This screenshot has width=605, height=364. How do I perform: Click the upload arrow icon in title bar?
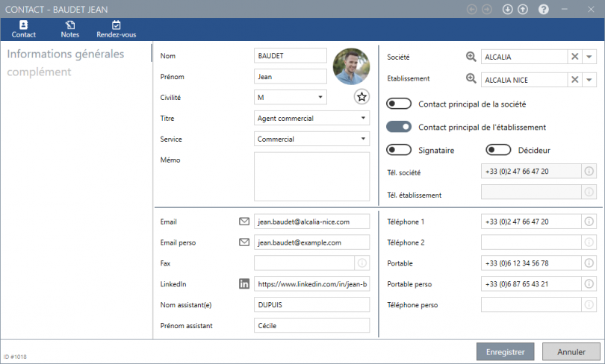pyautogui.click(x=523, y=9)
